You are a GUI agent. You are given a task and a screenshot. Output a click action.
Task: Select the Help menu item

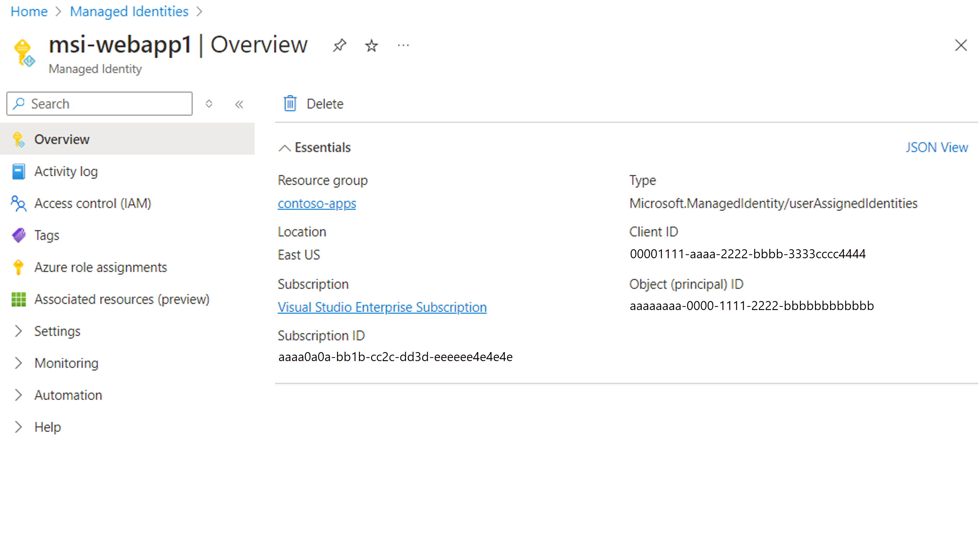pos(48,427)
